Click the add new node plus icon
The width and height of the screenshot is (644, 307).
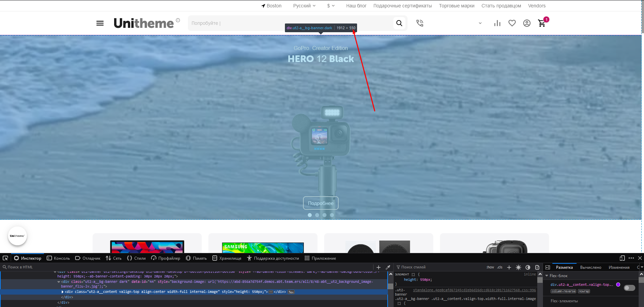(x=379, y=267)
